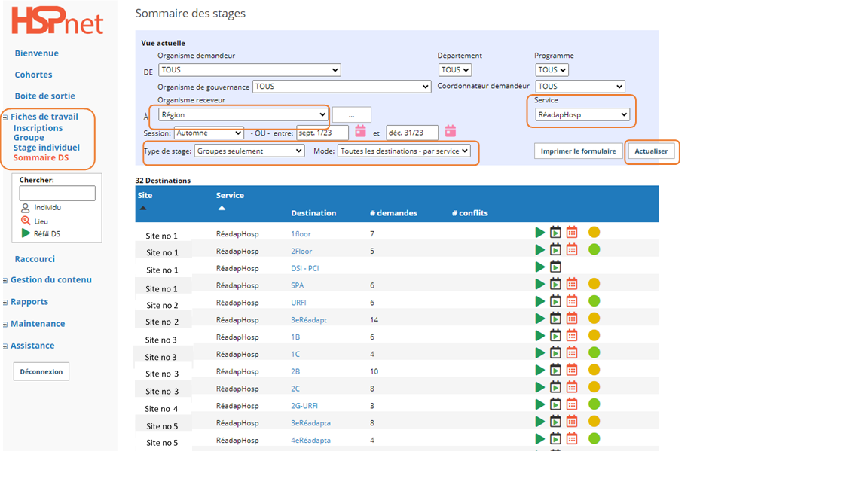Open the Programme TOUS dropdown
The height and width of the screenshot is (488, 868).
click(552, 70)
